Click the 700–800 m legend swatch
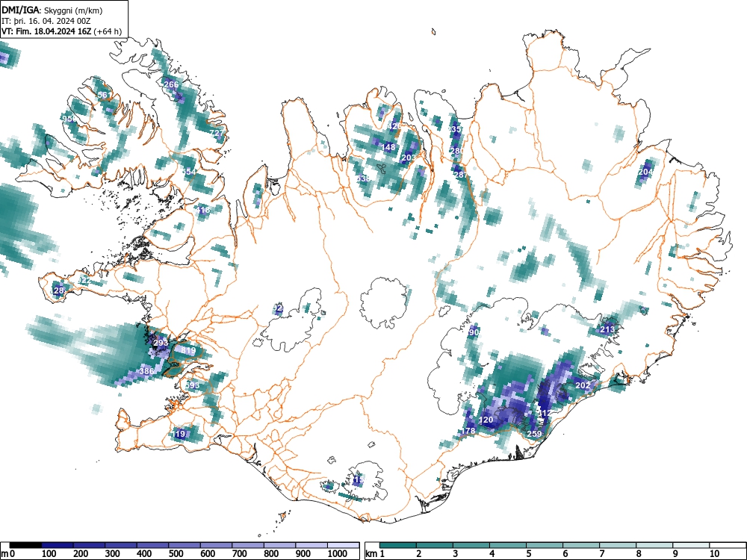 pos(248,545)
